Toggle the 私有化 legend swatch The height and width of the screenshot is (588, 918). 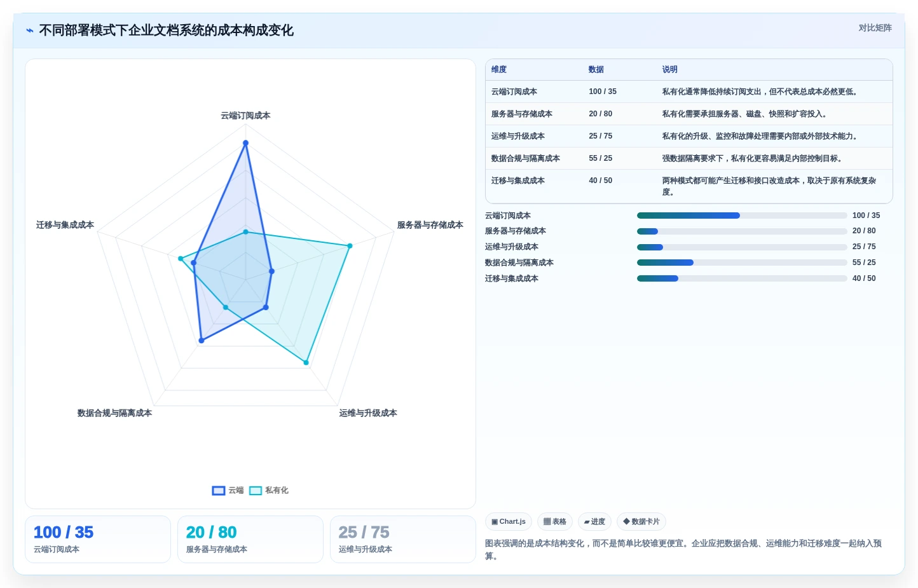[x=256, y=491]
